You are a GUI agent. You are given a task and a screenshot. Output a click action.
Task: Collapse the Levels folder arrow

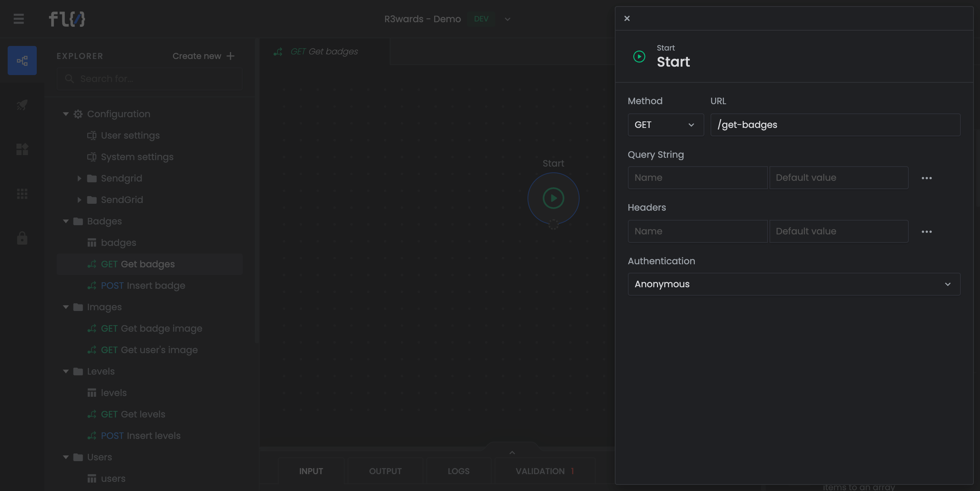[66, 372]
